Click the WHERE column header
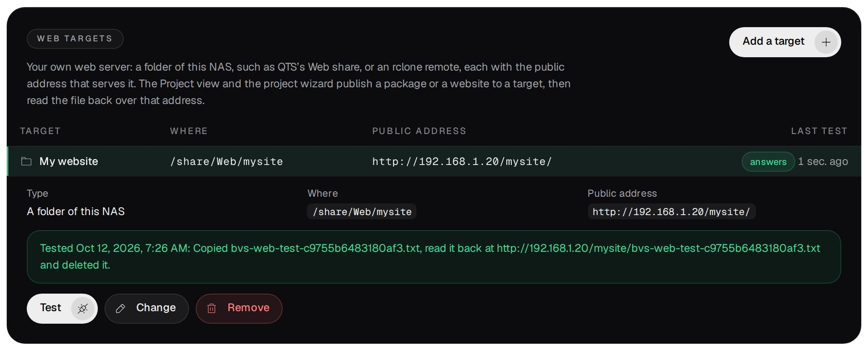Viewport: 868px width, 350px height. pos(189,131)
